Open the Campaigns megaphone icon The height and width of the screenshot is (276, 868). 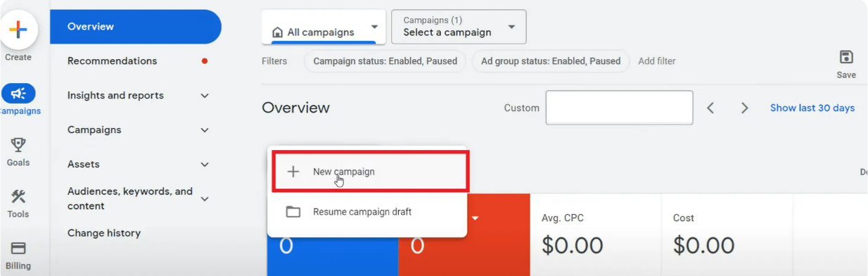tap(18, 93)
